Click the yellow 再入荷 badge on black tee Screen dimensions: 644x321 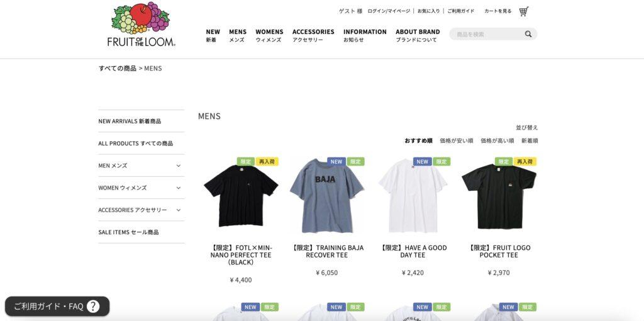[x=267, y=162]
